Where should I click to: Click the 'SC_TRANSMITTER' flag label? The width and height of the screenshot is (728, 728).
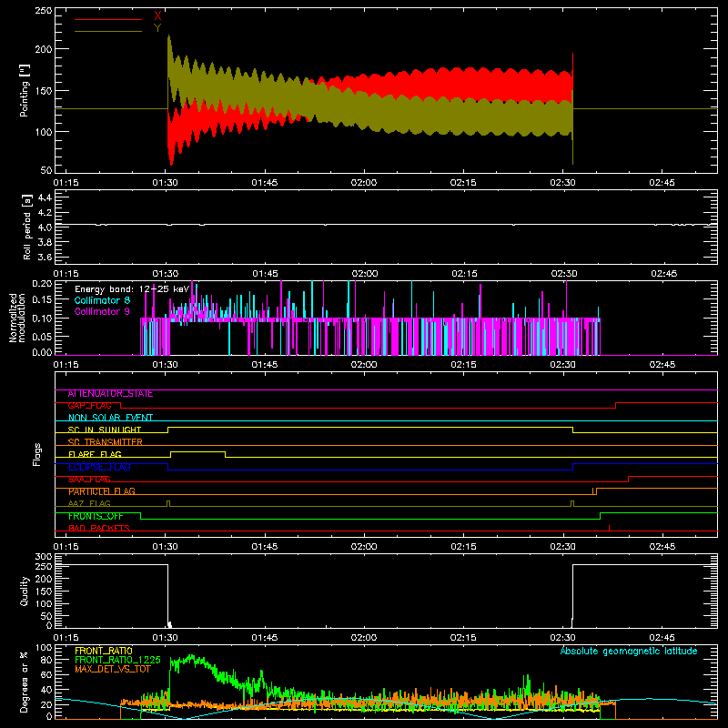(105, 442)
